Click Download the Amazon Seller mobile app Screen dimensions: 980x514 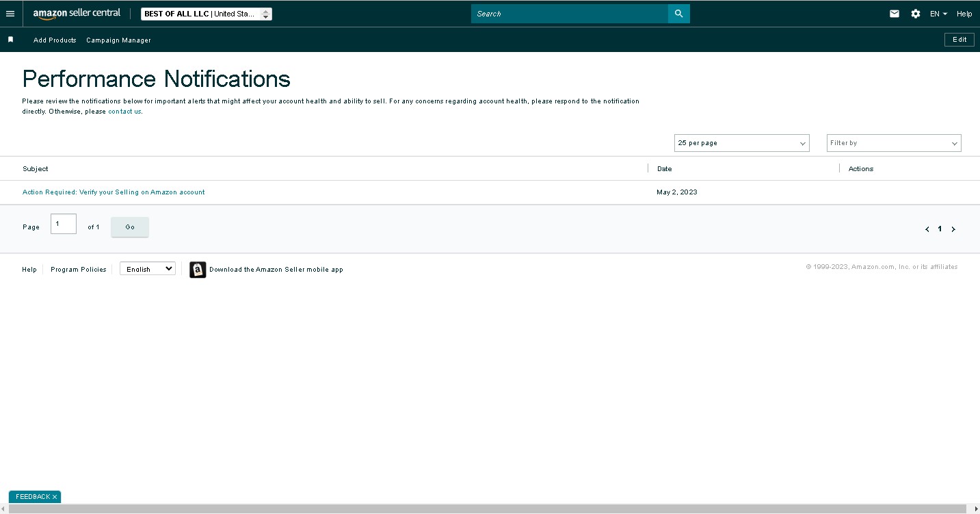(276, 270)
